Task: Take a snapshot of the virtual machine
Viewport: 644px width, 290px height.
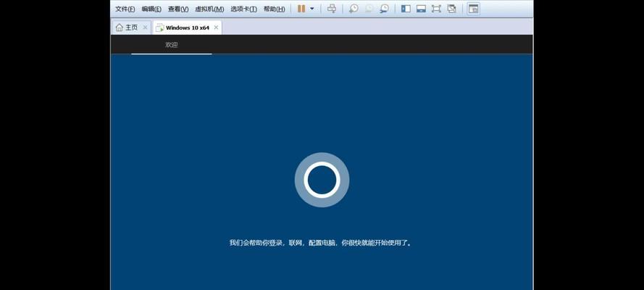Action: 354,9
